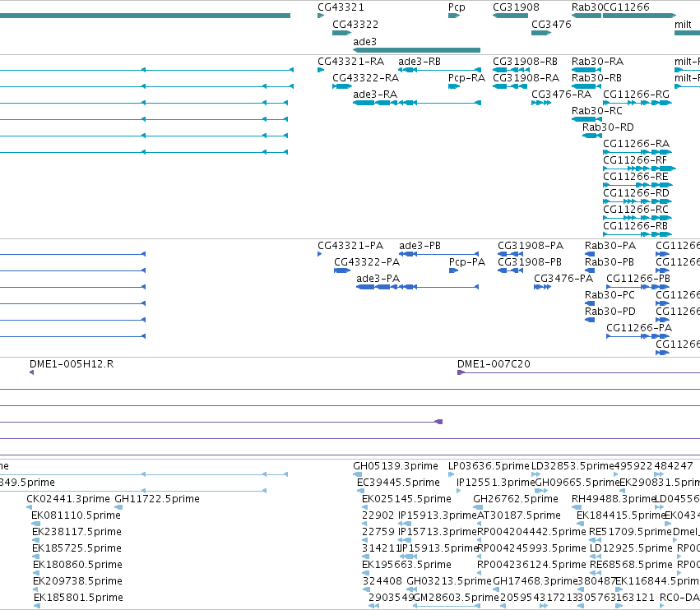Click the milt gene label
This screenshot has height=610, width=700.
(683, 24)
